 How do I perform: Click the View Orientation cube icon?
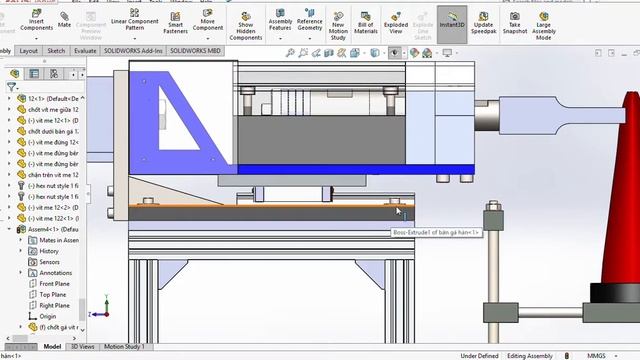(355, 53)
